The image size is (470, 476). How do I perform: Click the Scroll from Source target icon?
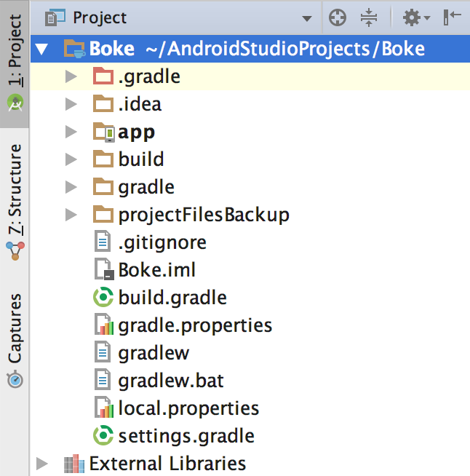[338, 18]
